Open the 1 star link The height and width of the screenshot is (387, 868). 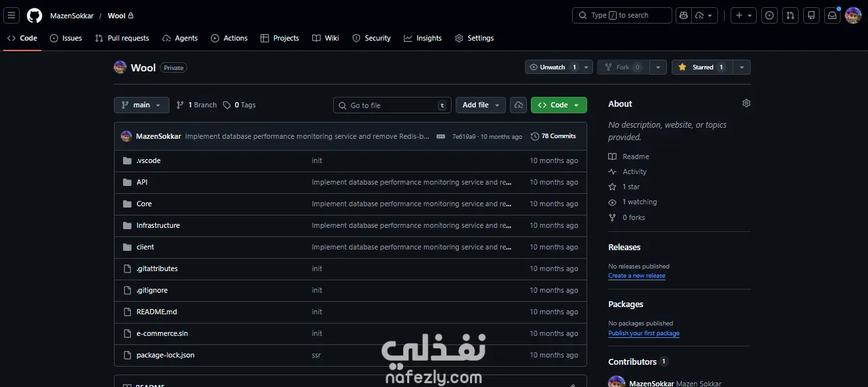[x=624, y=187]
